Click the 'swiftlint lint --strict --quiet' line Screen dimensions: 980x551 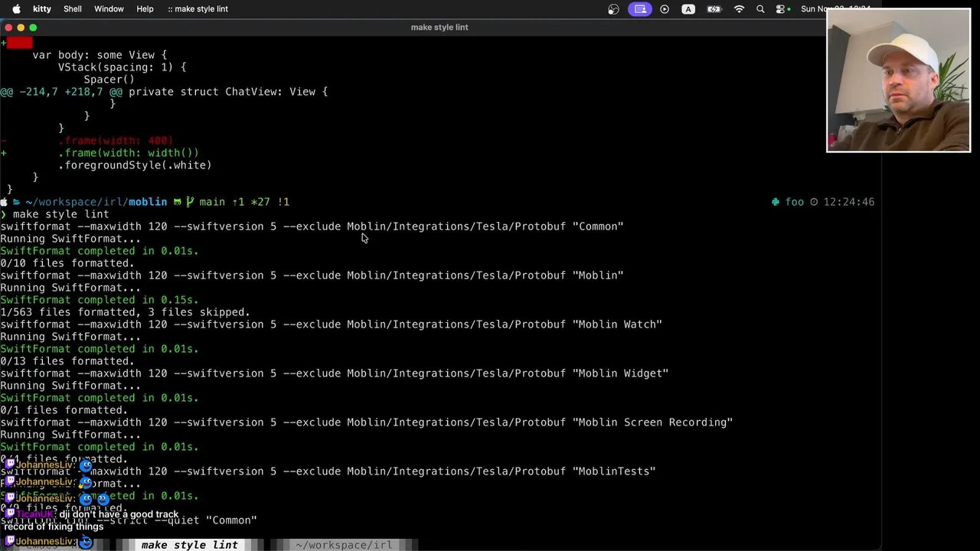(129, 520)
